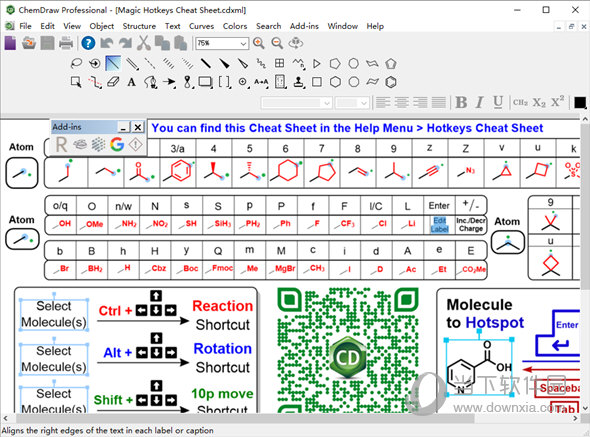Viewport: 590px width, 437px height.
Task: Open the Structure menu
Action: click(139, 26)
